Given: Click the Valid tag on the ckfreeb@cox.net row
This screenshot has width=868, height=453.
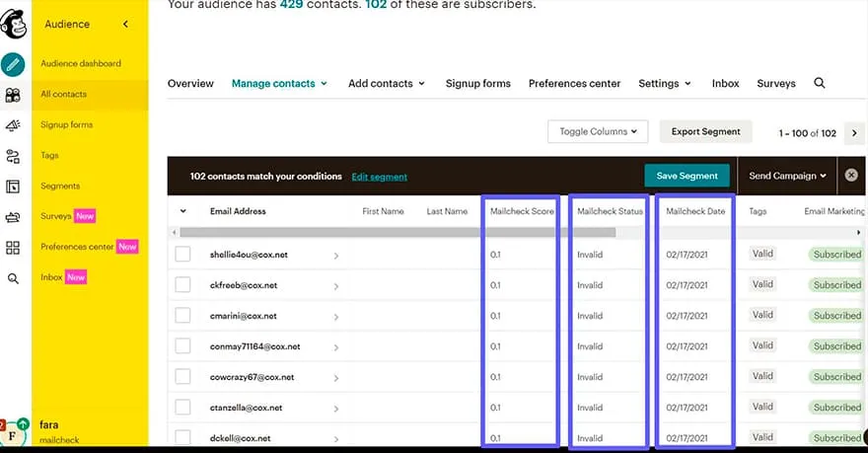Looking at the screenshot, I should click(x=762, y=284).
